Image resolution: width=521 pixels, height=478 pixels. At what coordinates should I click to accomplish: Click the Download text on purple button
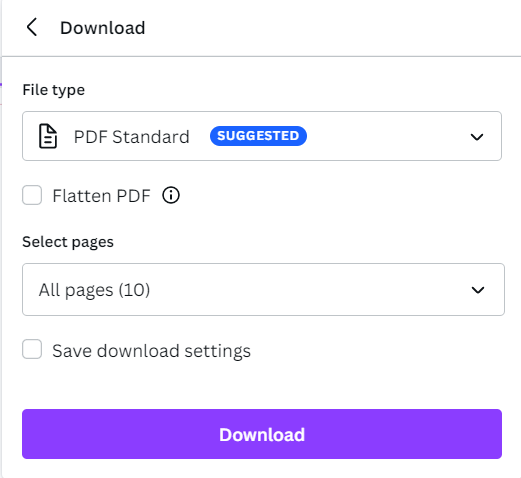pos(262,435)
